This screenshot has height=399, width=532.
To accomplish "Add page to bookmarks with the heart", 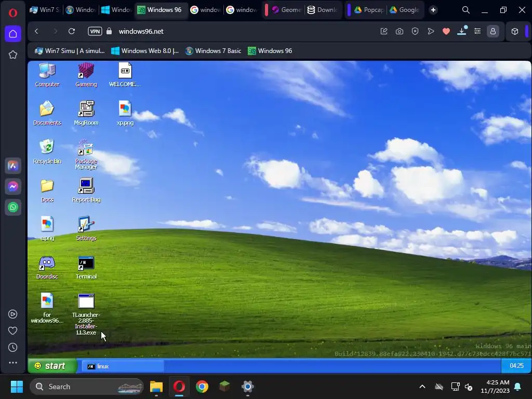I will [446, 31].
